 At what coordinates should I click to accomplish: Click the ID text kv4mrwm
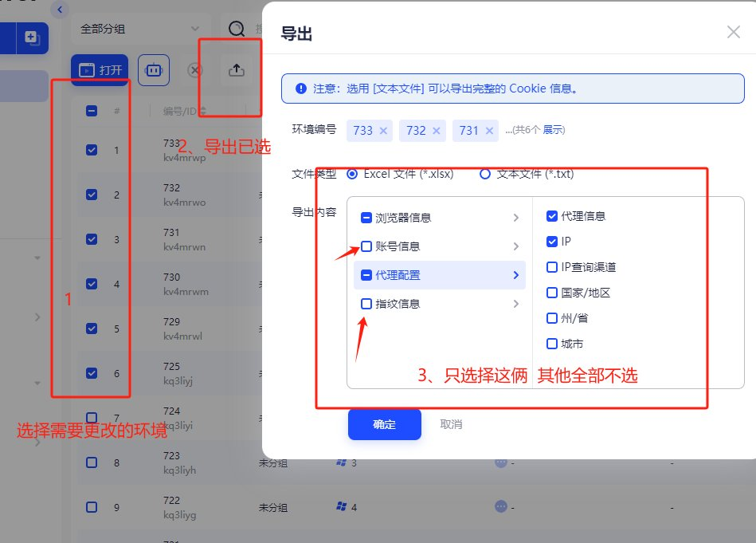186,292
